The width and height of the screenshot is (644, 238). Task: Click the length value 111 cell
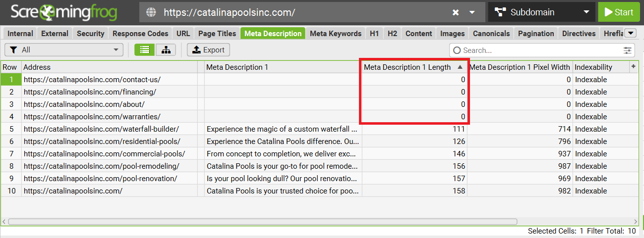(x=414, y=129)
